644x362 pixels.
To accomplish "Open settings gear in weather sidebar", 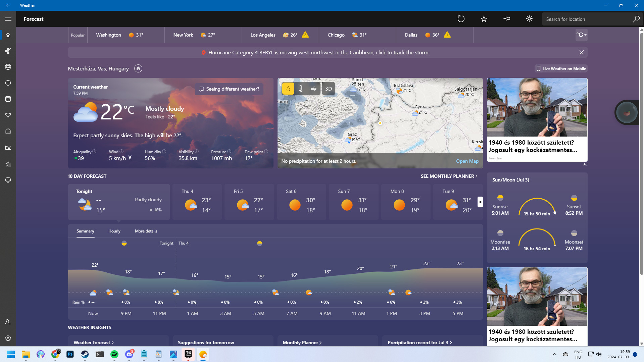I will (x=8, y=338).
